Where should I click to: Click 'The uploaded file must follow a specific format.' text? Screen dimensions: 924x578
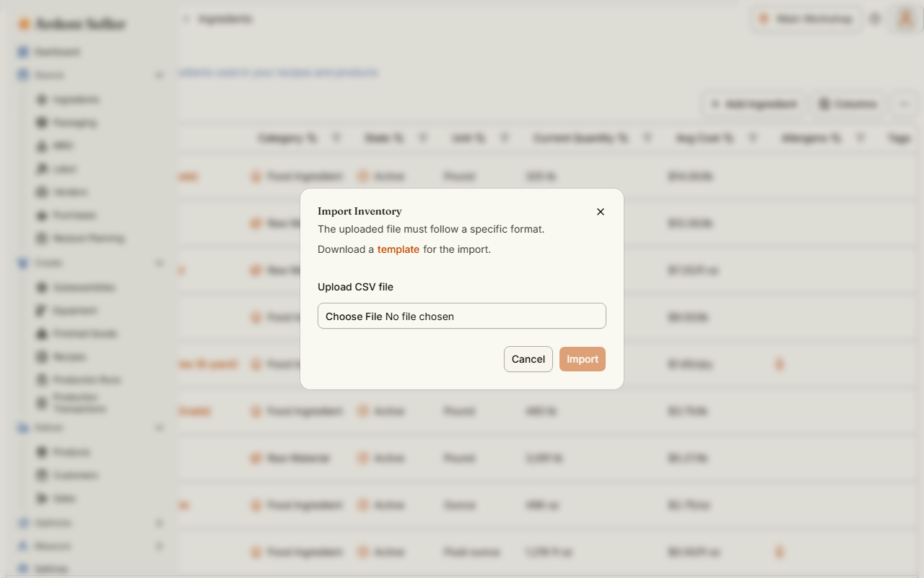(x=431, y=229)
